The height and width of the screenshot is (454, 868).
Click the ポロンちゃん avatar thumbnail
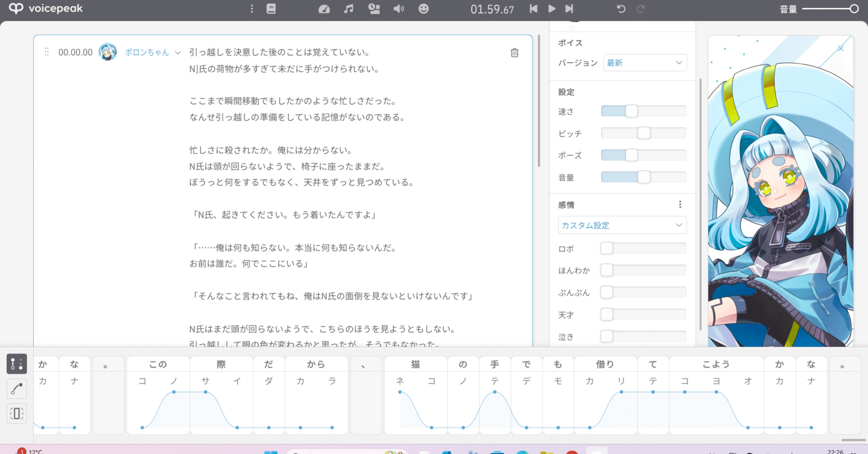tap(108, 52)
